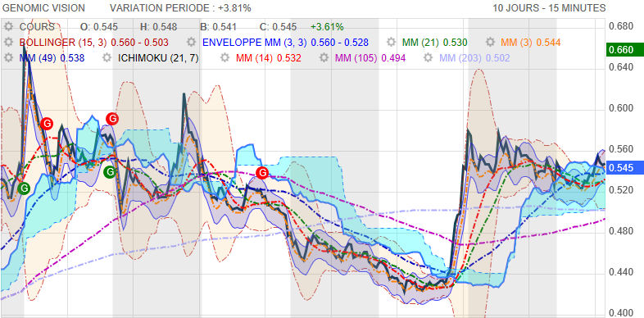The width and height of the screenshot is (644, 318).
Task: Click the Bollinger values 0.560 - 0.503
Action: tap(139, 43)
